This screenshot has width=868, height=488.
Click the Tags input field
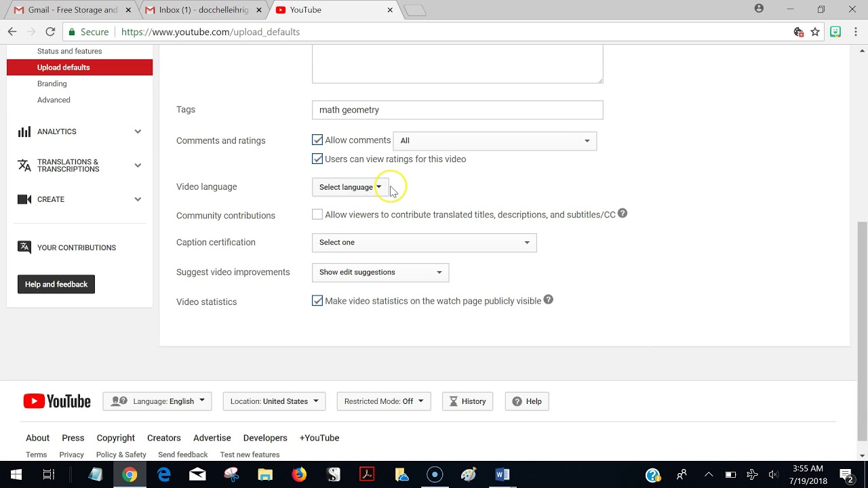pyautogui.click(x=457, y=110)
